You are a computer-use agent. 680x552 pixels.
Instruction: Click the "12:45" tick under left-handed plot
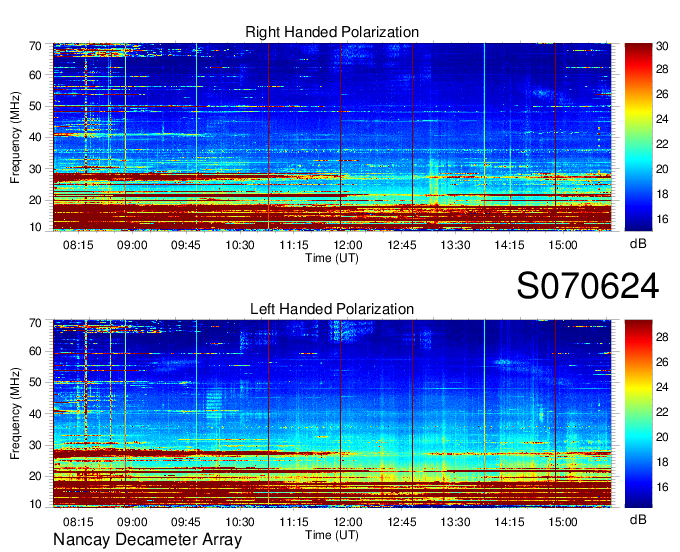[x=402, y=522]
